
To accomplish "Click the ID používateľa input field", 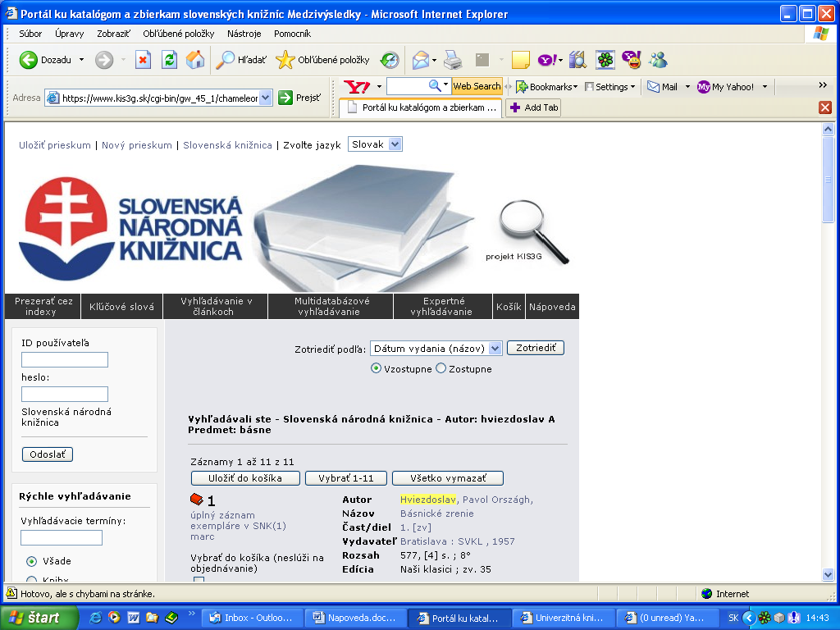I will (65, 359).
